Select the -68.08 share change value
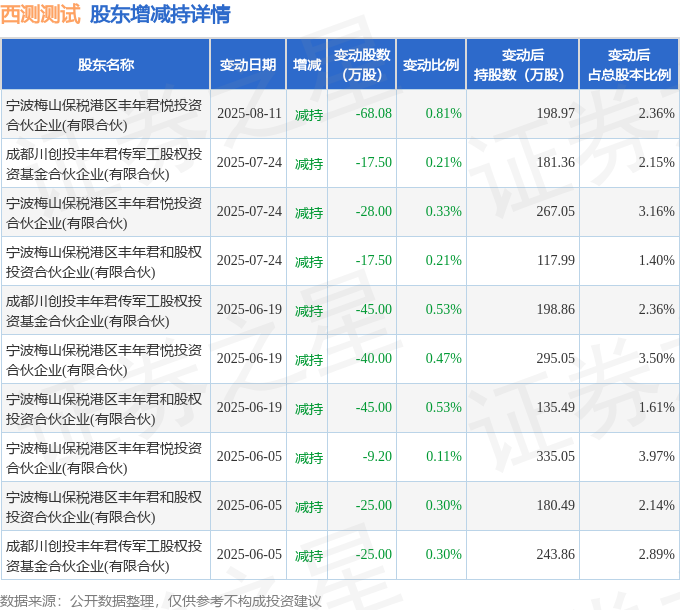The width and height of the screenshot is (680, 610). (373, 114)
